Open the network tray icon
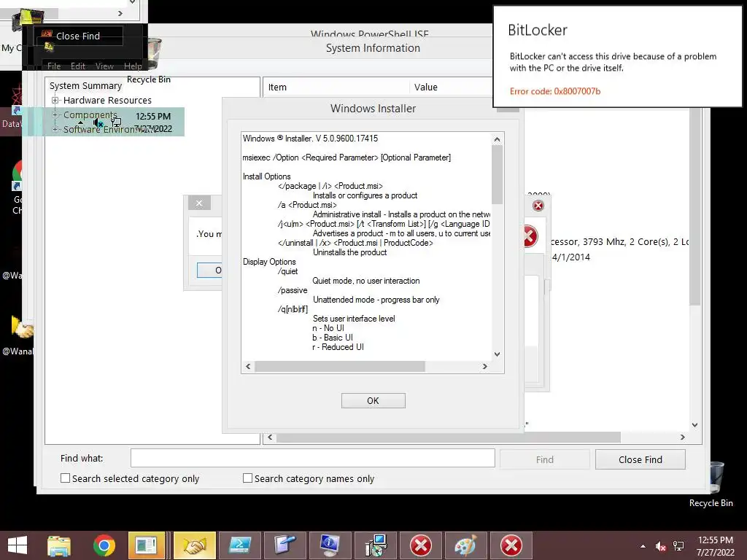The image size is (747, 560). (x=678, y=546)
